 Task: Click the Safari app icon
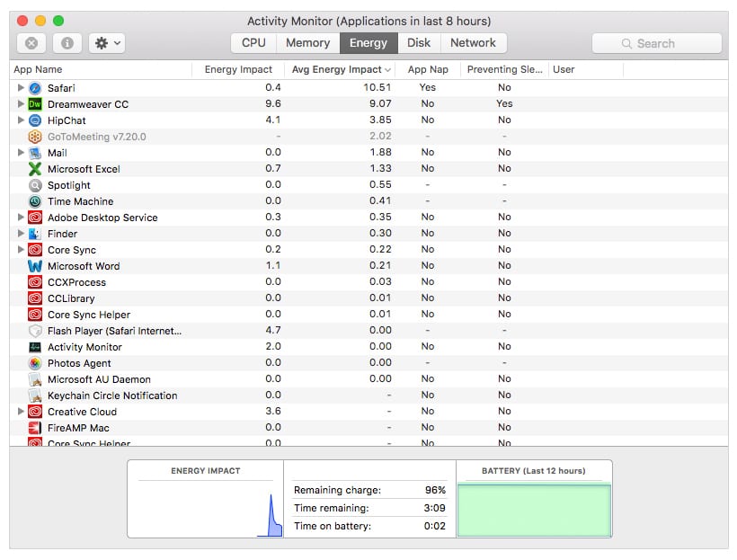coord(35,88)
